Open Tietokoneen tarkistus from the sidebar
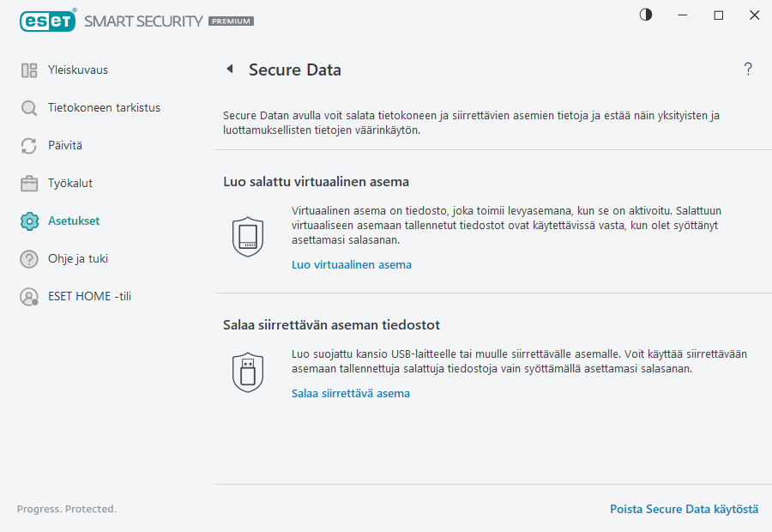772x532 pixels. 28,107
